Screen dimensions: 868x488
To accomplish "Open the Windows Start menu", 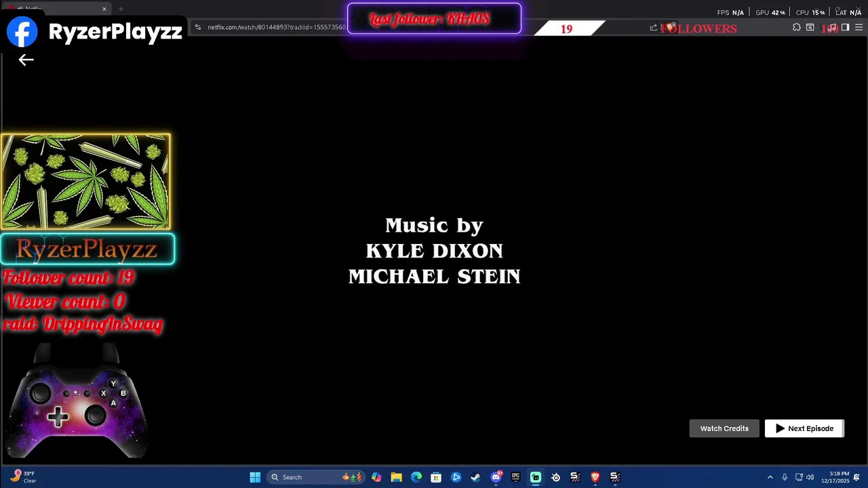I will [x=255, y=477].
